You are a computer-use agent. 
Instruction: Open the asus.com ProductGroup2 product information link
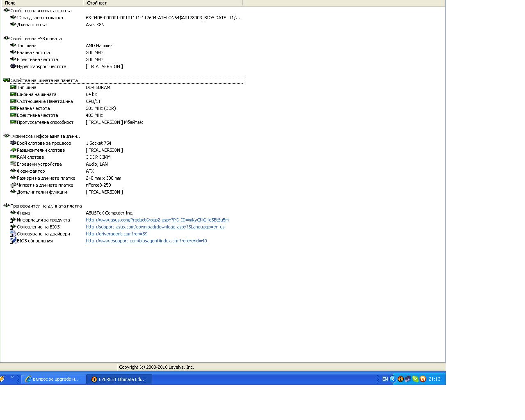(x=157, y=220)
